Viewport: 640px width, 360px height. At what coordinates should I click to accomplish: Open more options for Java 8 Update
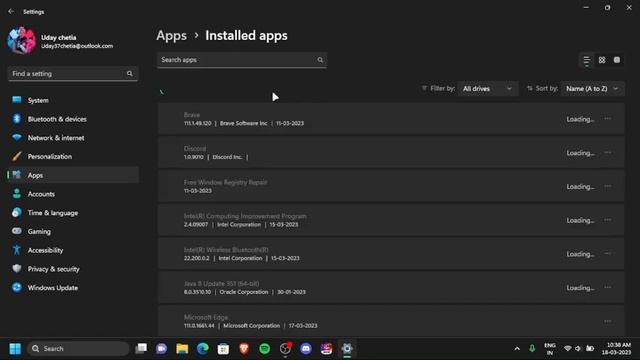click(608, 287)
